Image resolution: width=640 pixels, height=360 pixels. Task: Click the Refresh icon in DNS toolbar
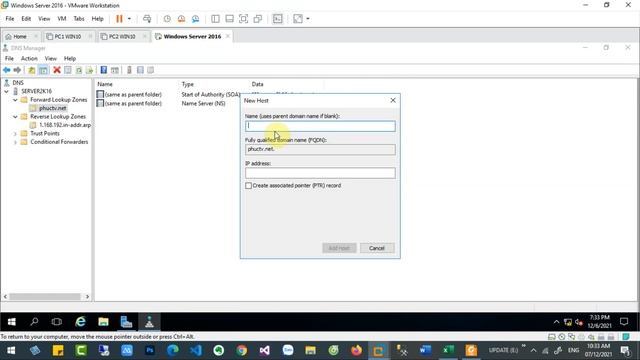tap(79, 70)
